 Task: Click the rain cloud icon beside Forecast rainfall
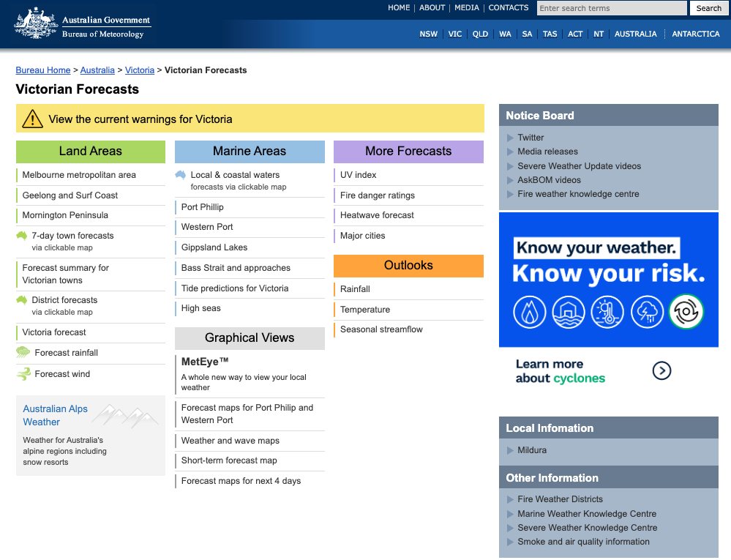[x=23, y=352]
